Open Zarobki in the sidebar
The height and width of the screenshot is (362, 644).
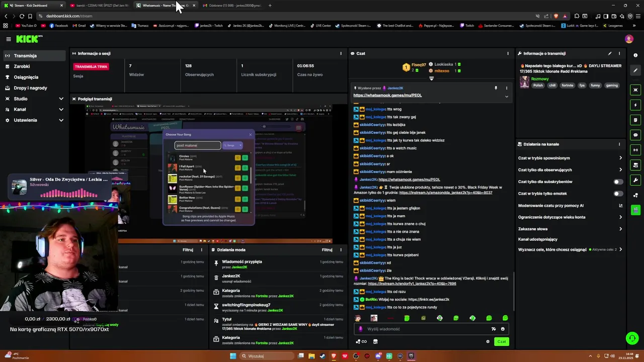[x=34, y=66]
